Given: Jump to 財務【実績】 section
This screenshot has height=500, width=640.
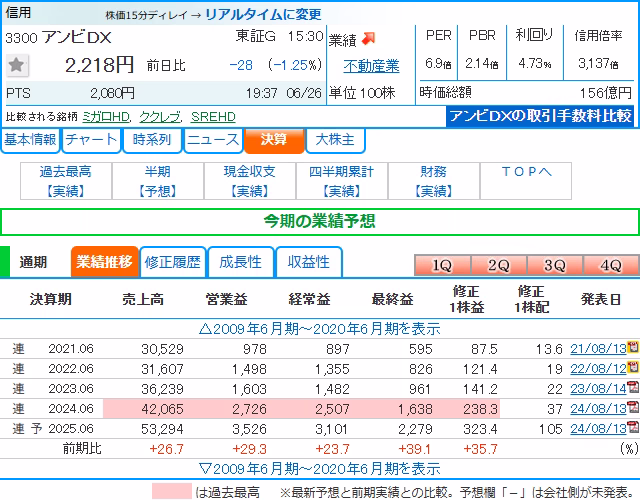Looking at the screenshot, I should [x=433, y=181].
